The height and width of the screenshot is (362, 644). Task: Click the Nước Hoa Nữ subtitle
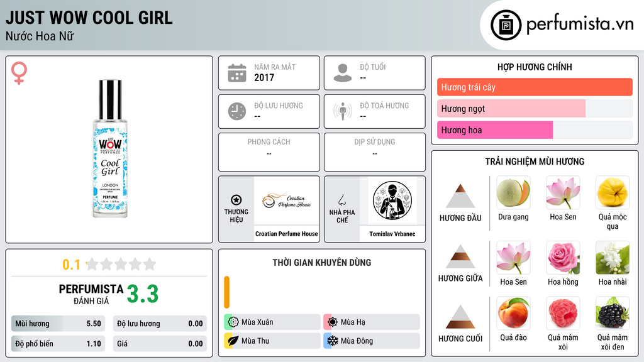point(40,36)
